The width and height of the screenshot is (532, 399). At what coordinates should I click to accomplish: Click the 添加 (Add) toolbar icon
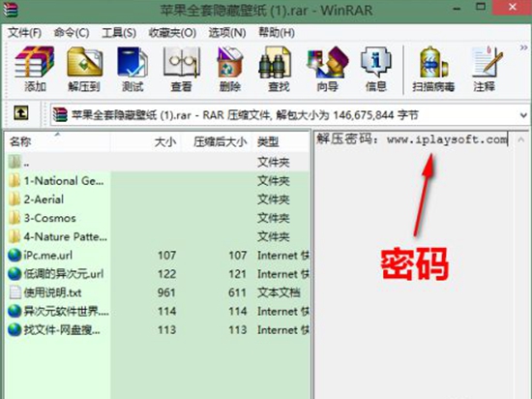35,70
